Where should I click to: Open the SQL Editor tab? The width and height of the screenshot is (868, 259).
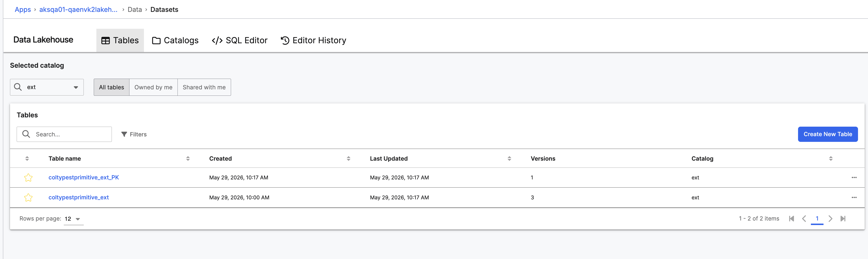coord(240,40)
